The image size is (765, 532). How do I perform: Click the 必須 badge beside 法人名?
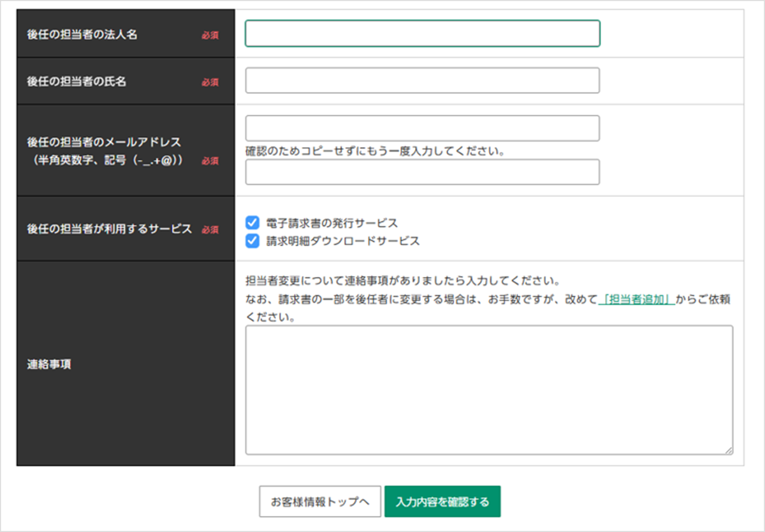tap(210, 35)
